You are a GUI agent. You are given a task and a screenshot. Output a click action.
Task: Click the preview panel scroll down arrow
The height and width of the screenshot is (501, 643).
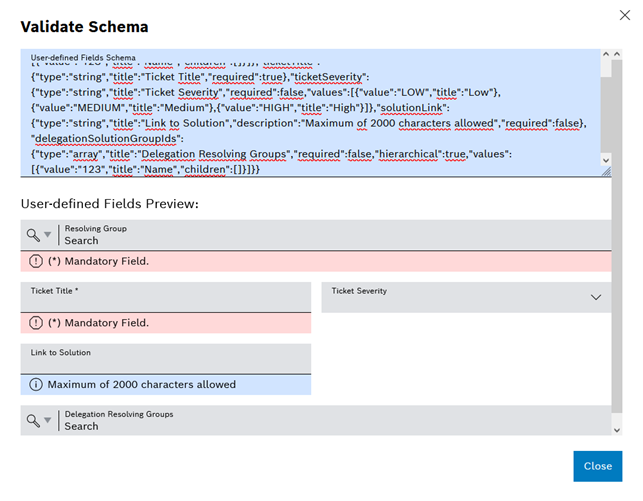616,430
